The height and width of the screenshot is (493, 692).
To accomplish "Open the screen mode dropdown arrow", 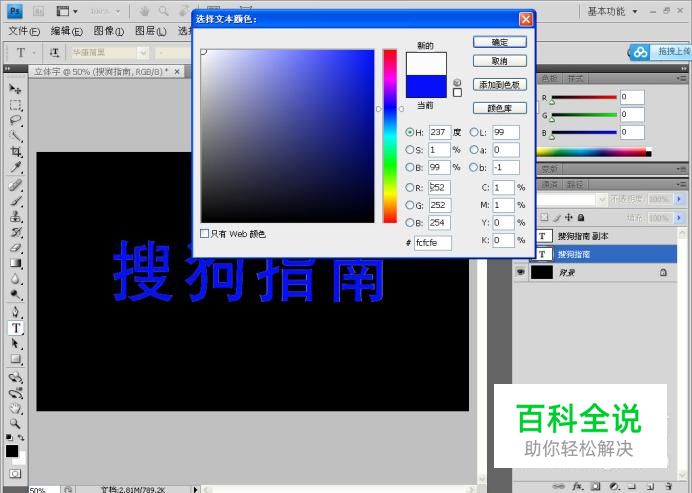I will [75, 11].
